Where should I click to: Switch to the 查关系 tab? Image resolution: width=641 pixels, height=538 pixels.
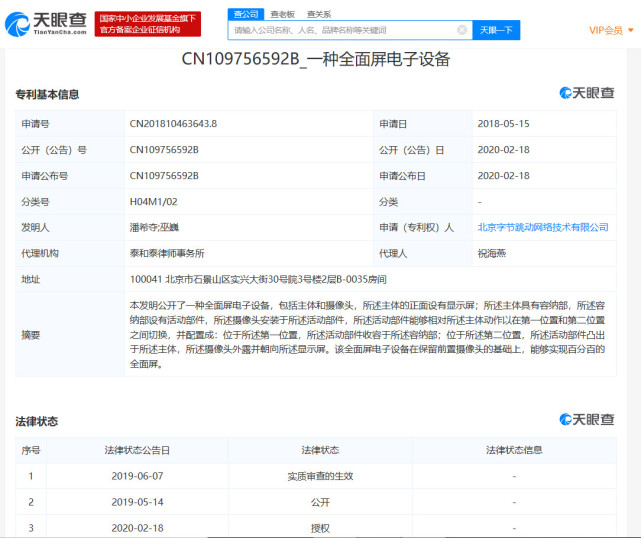click(x=319, y=14)
